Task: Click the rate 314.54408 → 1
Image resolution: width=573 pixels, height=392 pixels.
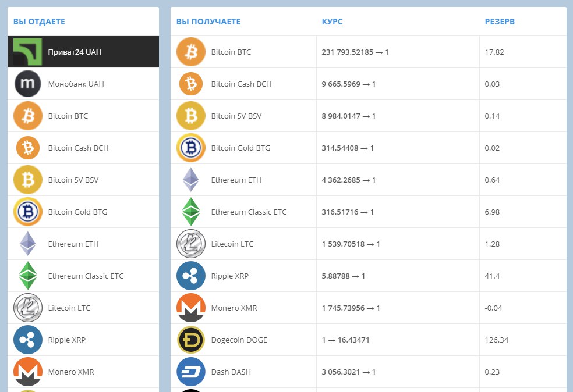Action: [348, 148]
